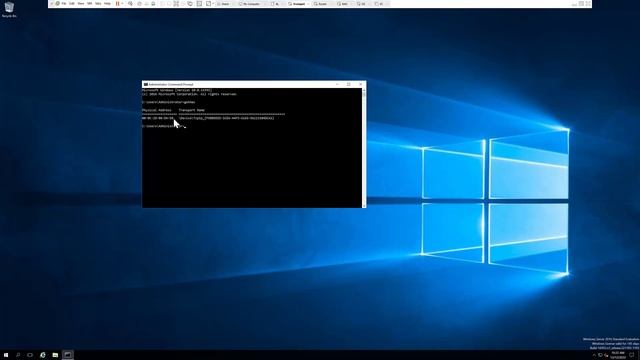
Task: Click the red pause/suspend VM icon
Action: click(118, 4)
